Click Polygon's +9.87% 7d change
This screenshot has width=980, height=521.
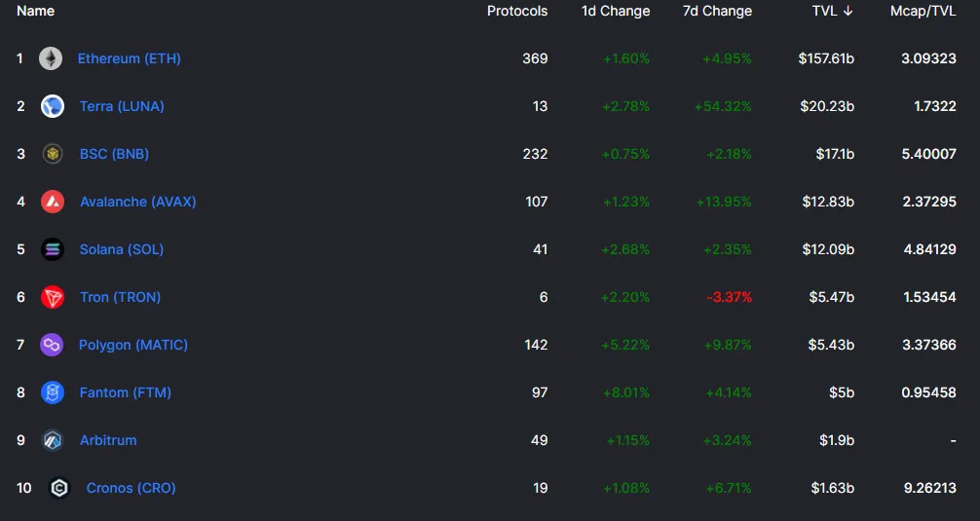coord(728,345)
